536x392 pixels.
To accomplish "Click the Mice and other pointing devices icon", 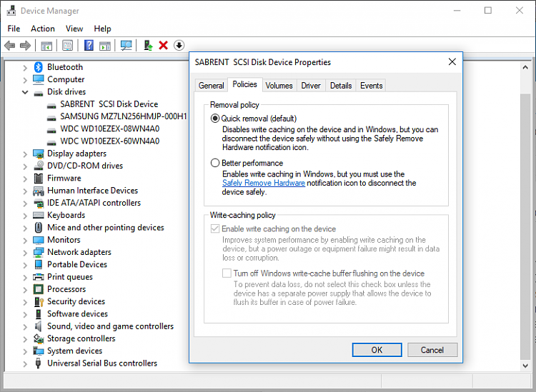I will coord(39,227).
